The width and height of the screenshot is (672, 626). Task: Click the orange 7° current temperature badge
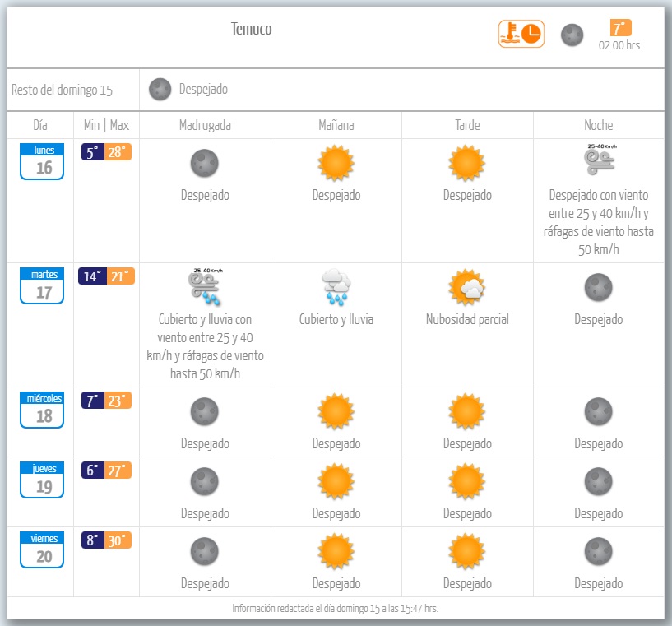pyautogui.click(x=620, y=27)
